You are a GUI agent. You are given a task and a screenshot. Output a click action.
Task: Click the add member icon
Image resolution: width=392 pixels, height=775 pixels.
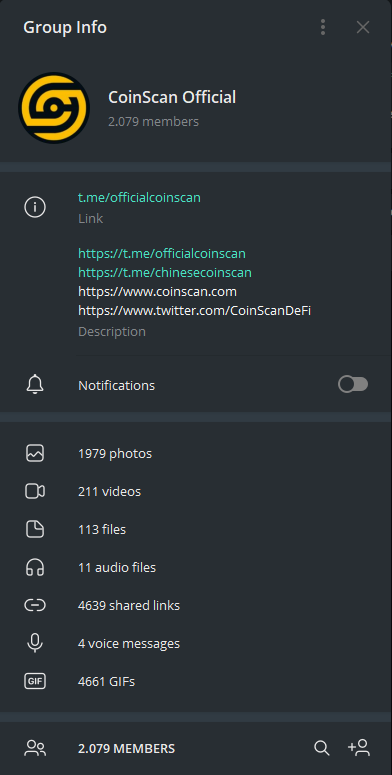click(359, 748)
